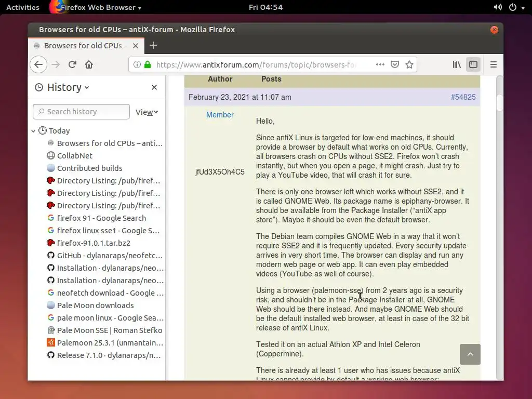Click the Release 7.1.0 GitHub favicon
The height and width of the screenshot is (399, 532).
pyautogui.click(x=51, y=355)
